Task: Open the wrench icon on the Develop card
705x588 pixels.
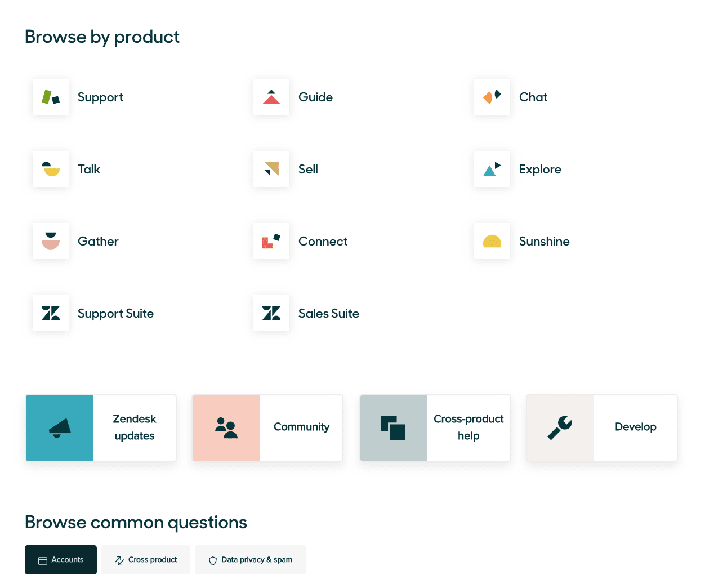Action: coord(560,428)
